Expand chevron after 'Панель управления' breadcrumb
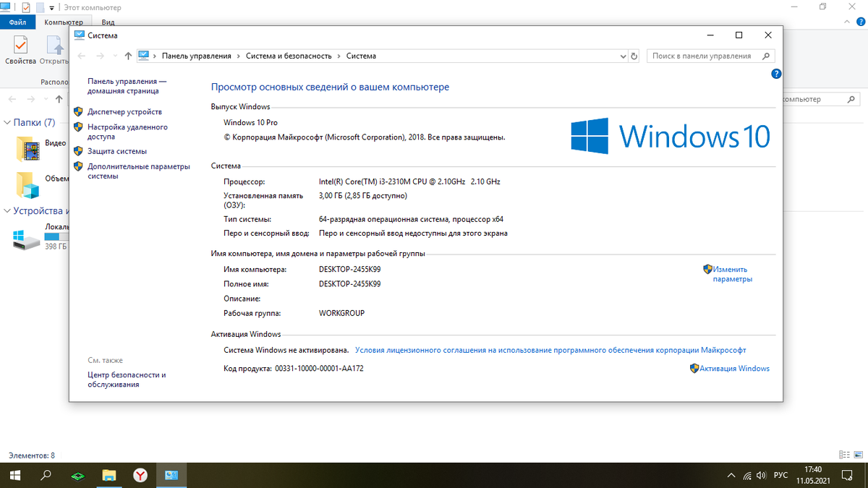The image size is (868, 488). pos(239,56)
